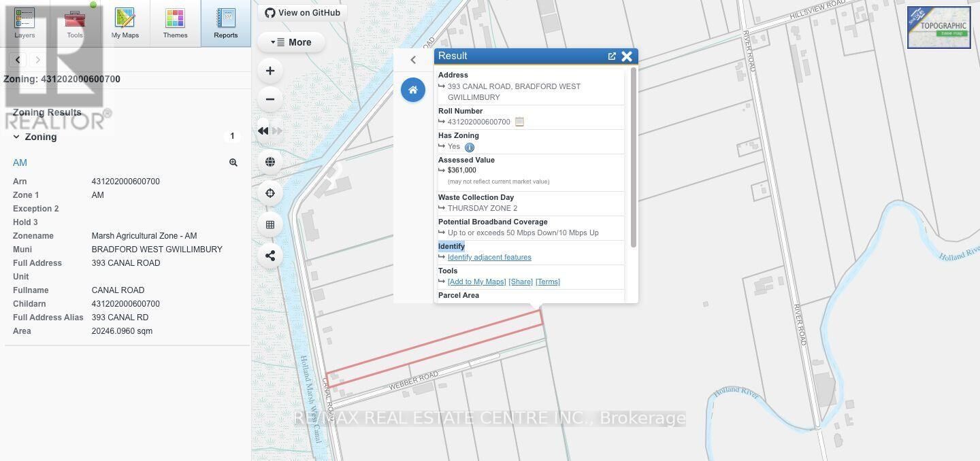
Task: Click the Full Address Alias value 393 CANAL RD
Action: pos(120,318)
